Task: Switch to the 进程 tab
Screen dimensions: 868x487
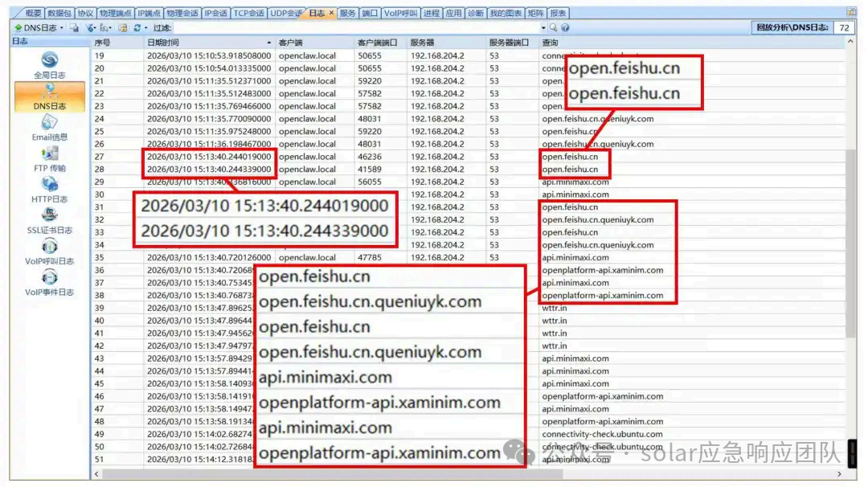Action: click(432, 13)
